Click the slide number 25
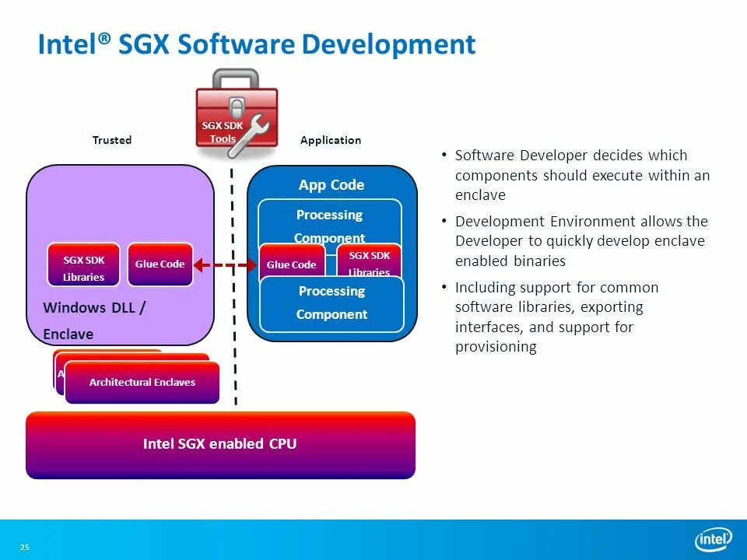 pyautogui.click(x=25, y=547)
